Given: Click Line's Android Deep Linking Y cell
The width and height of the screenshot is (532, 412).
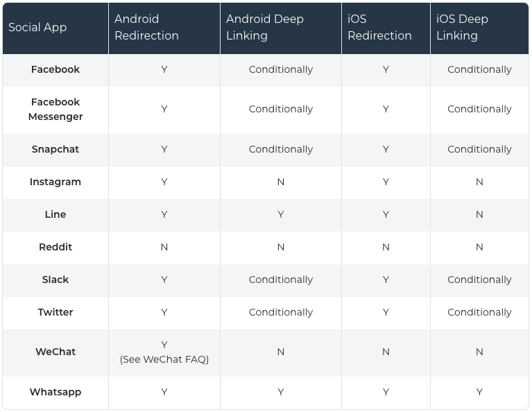Looking at the screenshot, I should click(x=281, y=214).
